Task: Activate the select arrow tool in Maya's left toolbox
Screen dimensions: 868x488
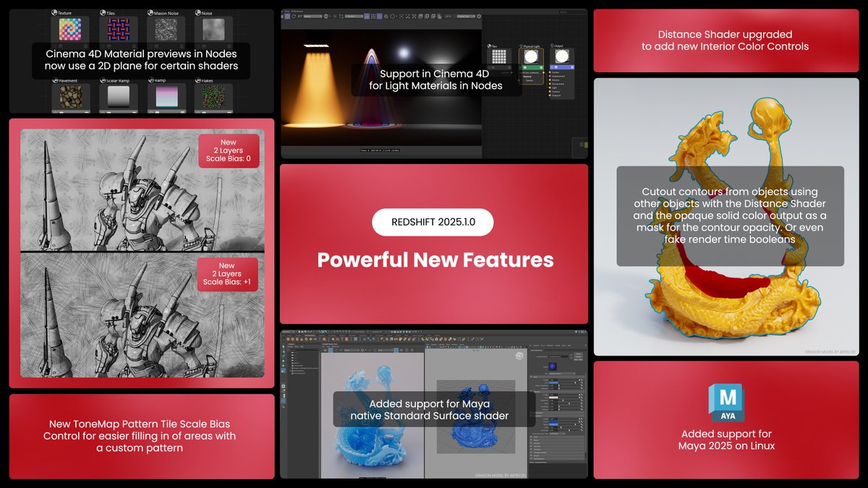Action: coord(284,346)
